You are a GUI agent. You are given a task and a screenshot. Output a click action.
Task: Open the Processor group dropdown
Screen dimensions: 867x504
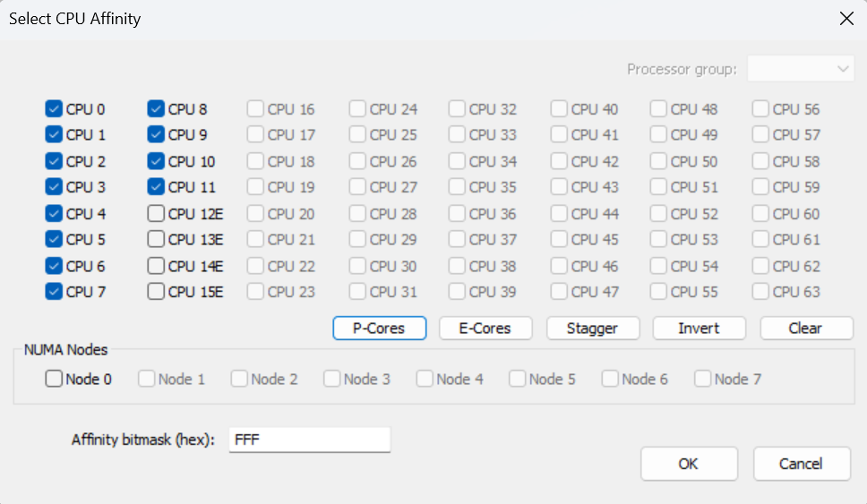(801, 69)
